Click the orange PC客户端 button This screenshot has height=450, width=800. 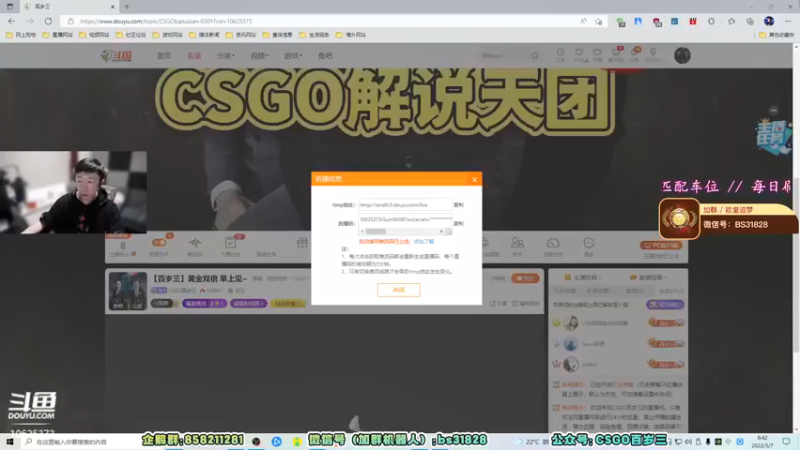661,245
